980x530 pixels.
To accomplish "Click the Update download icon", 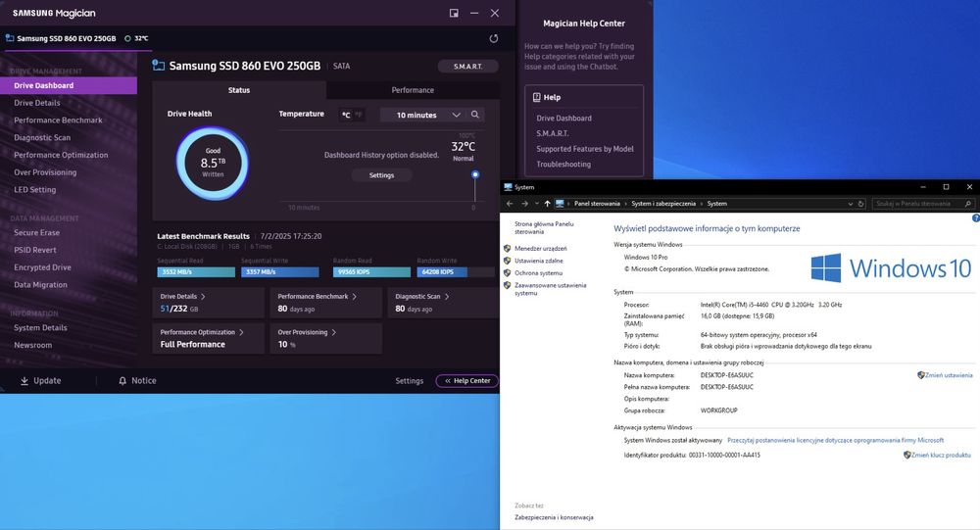I will tap(24, 381).
